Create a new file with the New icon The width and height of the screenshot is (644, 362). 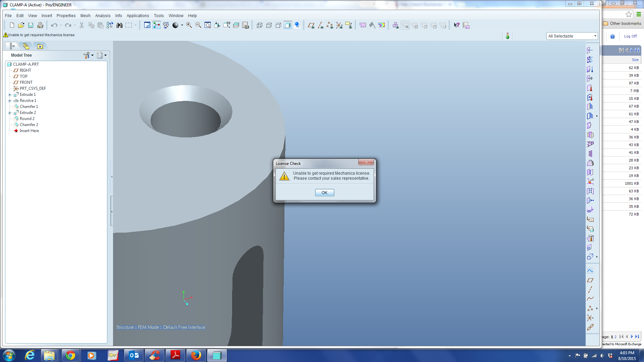click(x=12, y=25)
